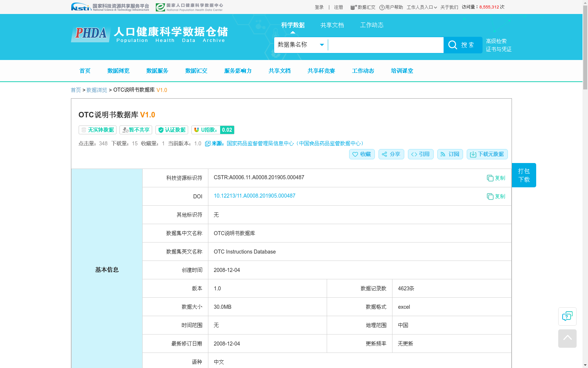Click the back-to-top arrow button
Image resolution: width=588 pixels, height=368 pixels.
tap(567, 339)
